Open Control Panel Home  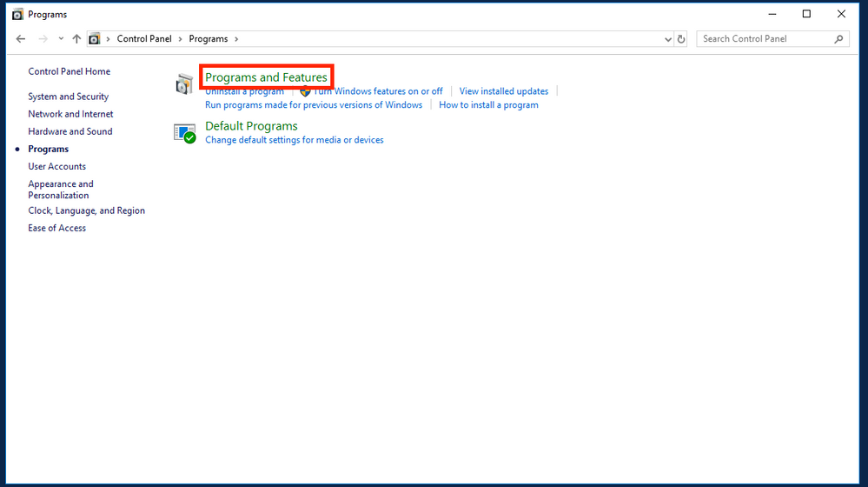[70, 71]
